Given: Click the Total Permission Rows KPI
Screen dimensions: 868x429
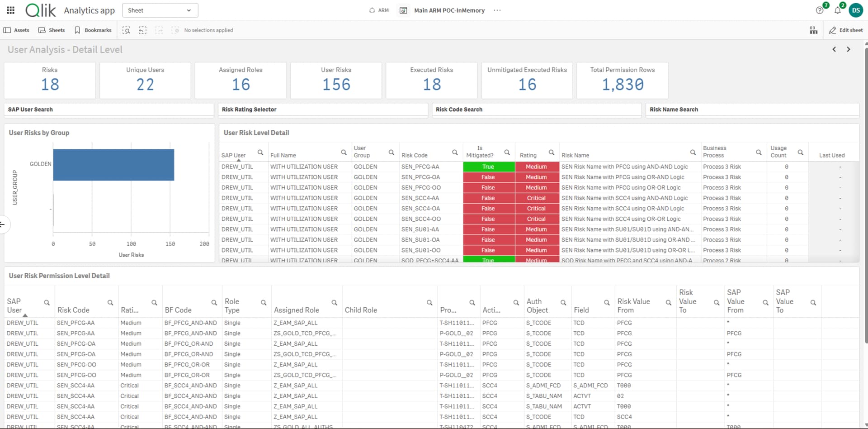Looking at the screenshot, I should [x=623, y=81].
